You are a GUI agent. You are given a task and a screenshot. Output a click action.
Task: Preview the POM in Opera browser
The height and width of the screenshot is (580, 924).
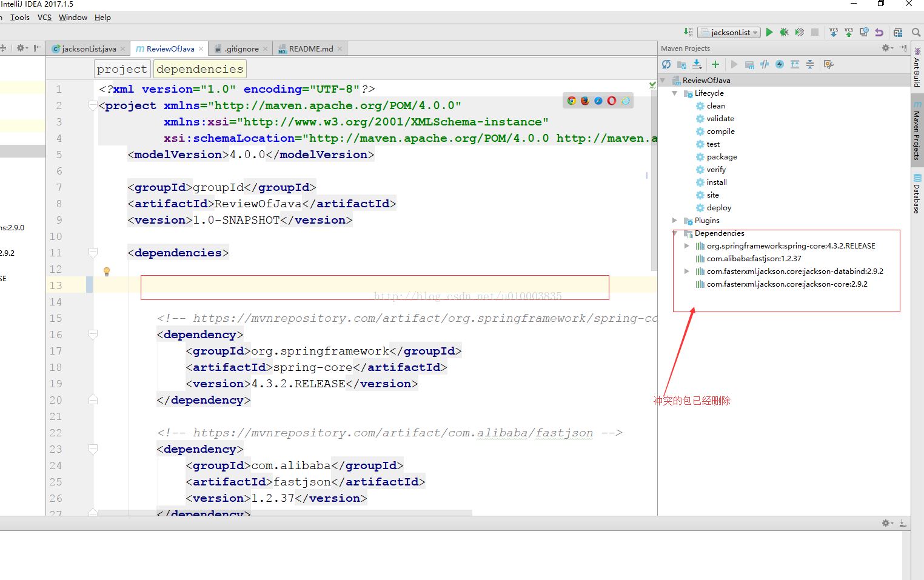pyautogui.click(x=612, y=101)
